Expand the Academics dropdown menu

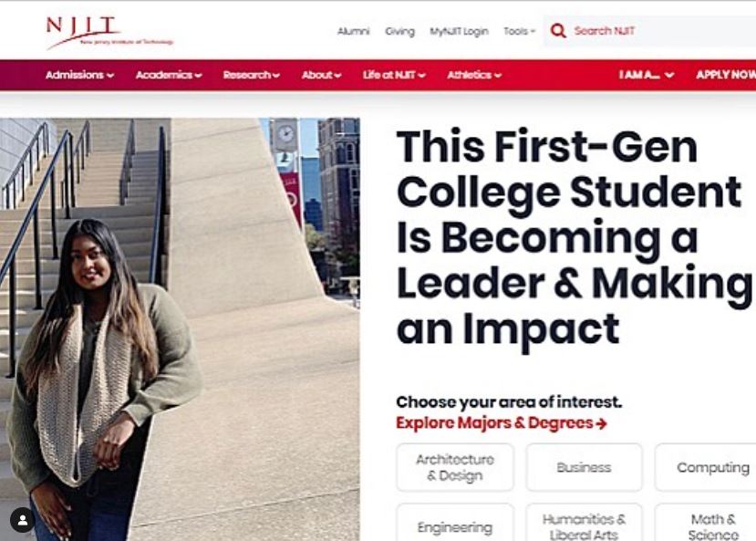[x=170, y=75]
